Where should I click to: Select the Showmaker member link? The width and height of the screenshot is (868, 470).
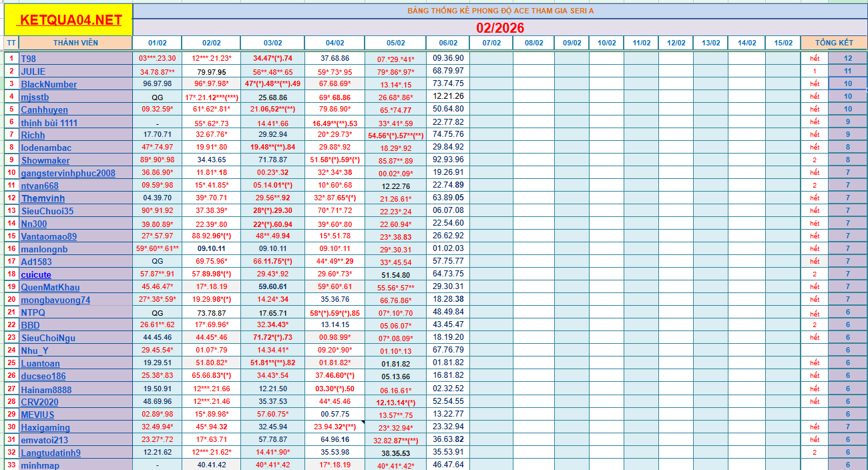click(x=45, y=160)
